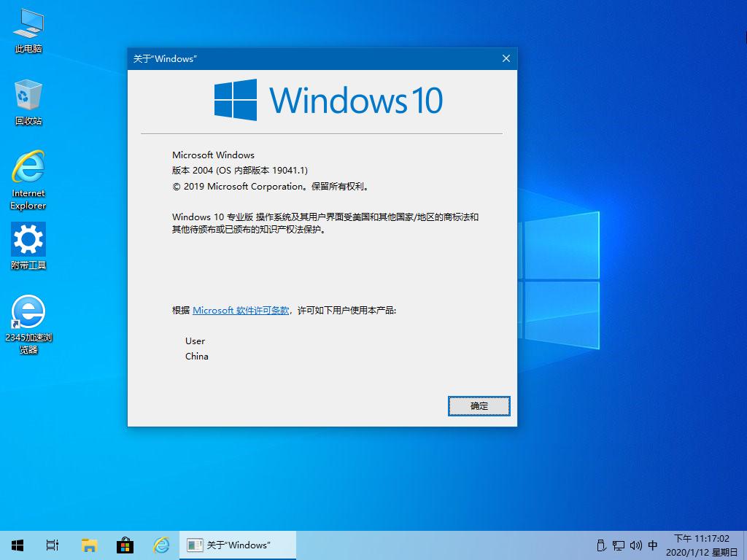Close the 关于"Windows" dialog
Screen dimensions: 747x560
click(x=506, y=58)
